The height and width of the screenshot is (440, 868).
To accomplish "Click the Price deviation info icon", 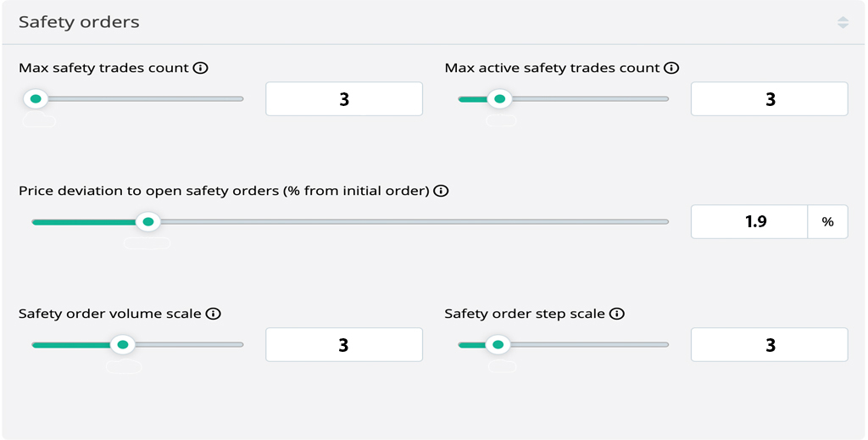I will (441, 191).
